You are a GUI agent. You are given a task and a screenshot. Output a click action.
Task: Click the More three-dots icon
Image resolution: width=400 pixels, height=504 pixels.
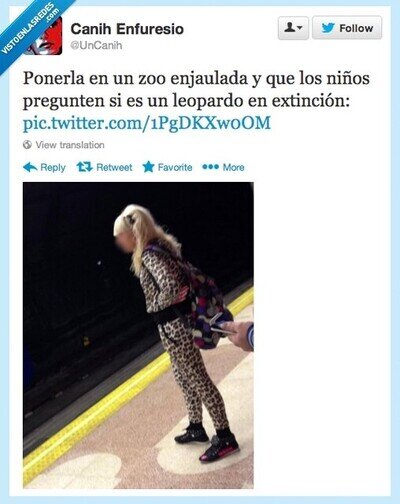[210, 167]
